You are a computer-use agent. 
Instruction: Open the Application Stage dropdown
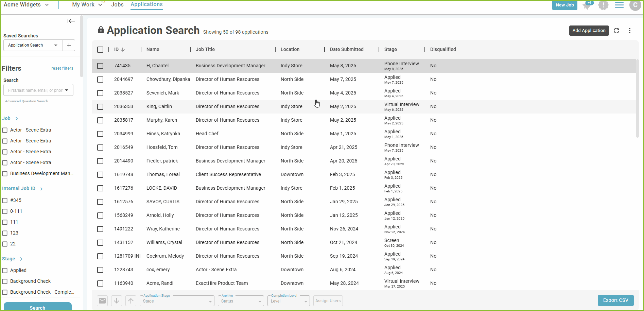point(177,301)
